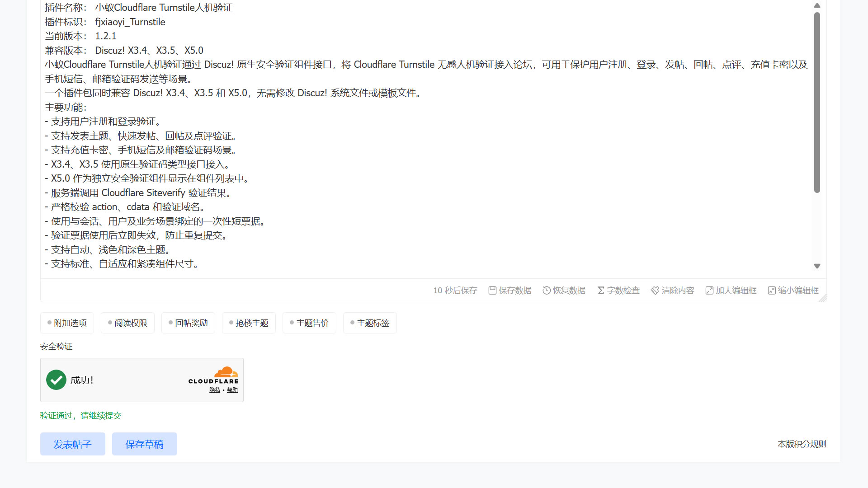868x488 pixels.
Task: Click 加大编辑框 text link
Action: 736,291
